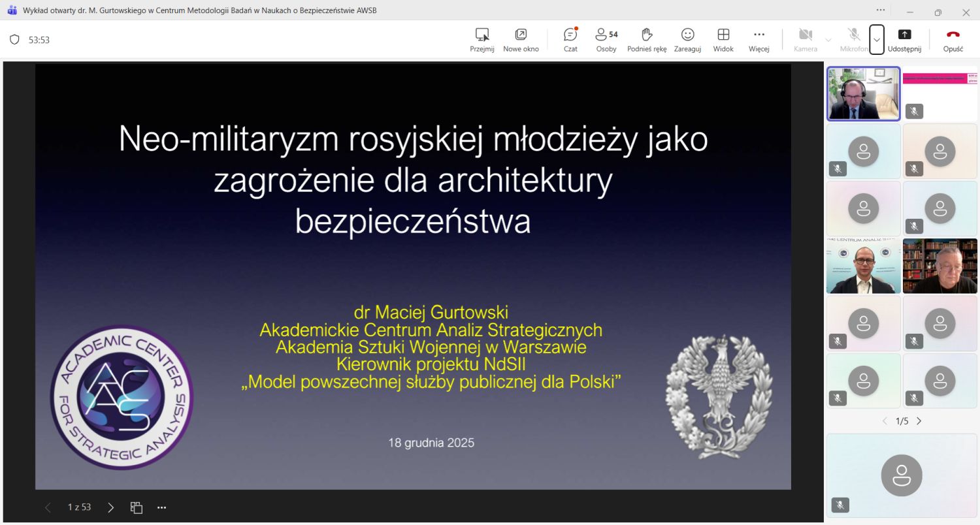Toggle the Mikrofon mute button

[853, 40]
